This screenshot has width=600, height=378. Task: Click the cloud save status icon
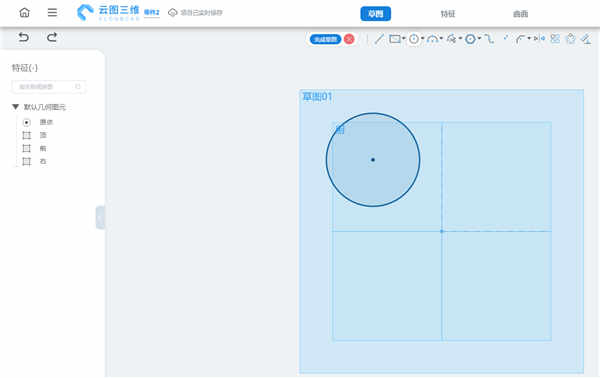173,13
